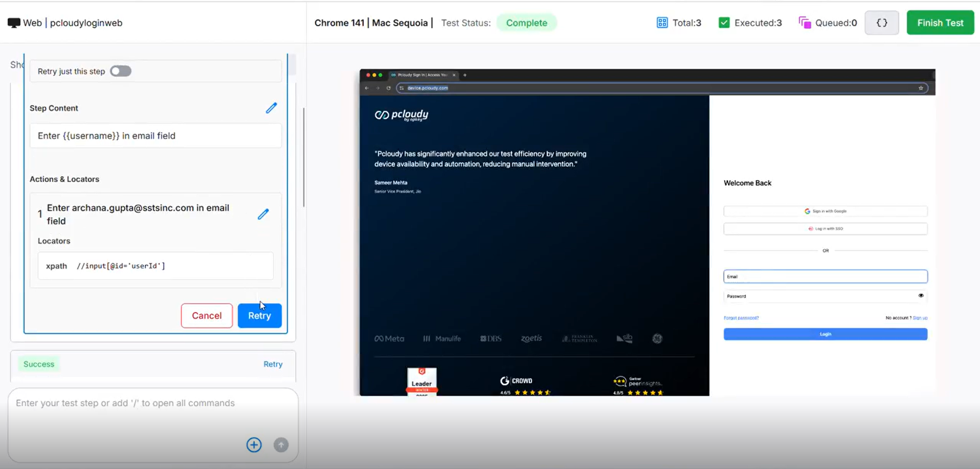Screen dimensions: 980x469
Task: Click the xpath locator field
Action: tap(155, 266)
